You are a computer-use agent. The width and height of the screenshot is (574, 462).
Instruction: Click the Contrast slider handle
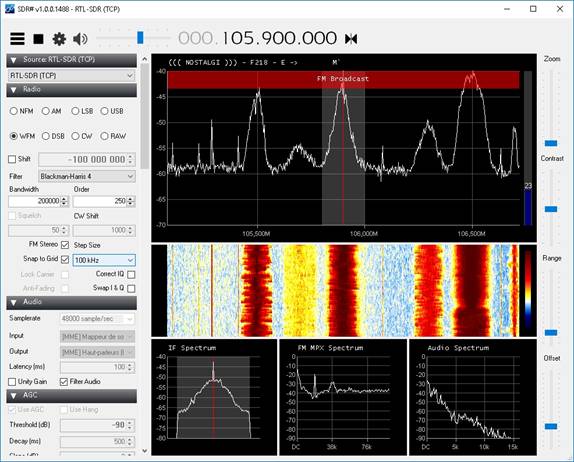551,209
